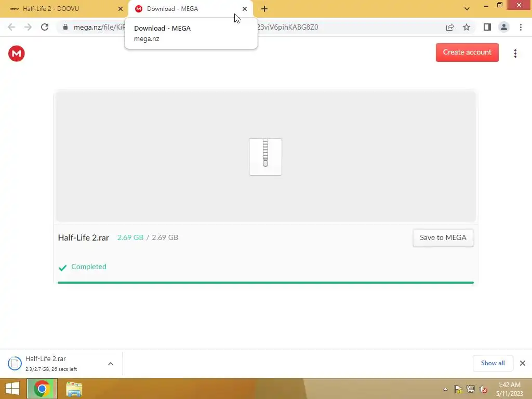Click the muted volume tray icon

(483, 389)
